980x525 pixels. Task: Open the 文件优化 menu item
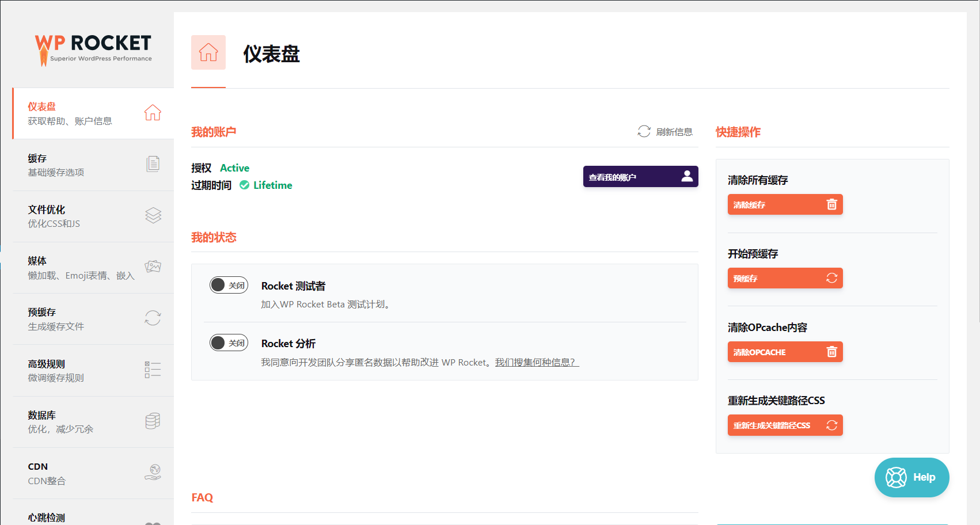pyautogui.click(x=54, y=216)
